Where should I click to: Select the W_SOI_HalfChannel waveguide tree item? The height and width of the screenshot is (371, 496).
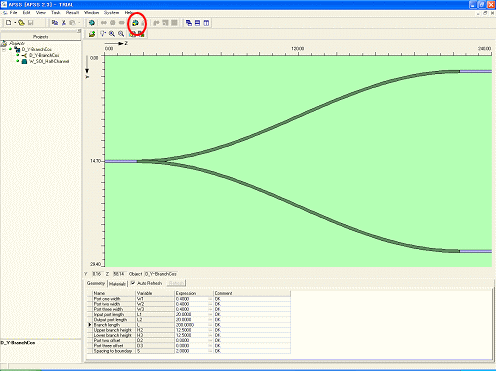pyautogui.click(x=49, y=61)
